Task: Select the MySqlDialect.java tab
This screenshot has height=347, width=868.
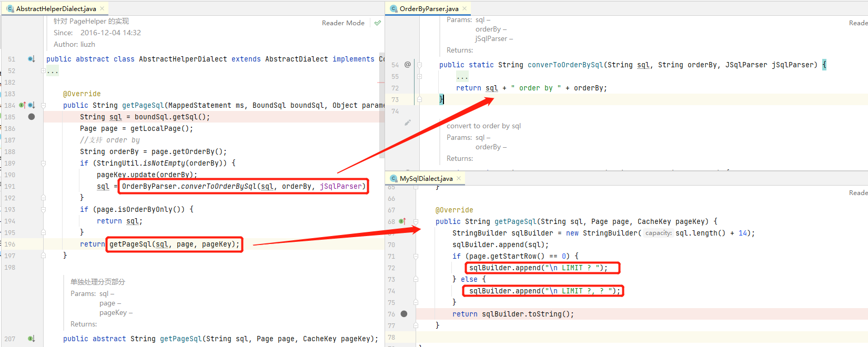Action: (x=426, y=179)
